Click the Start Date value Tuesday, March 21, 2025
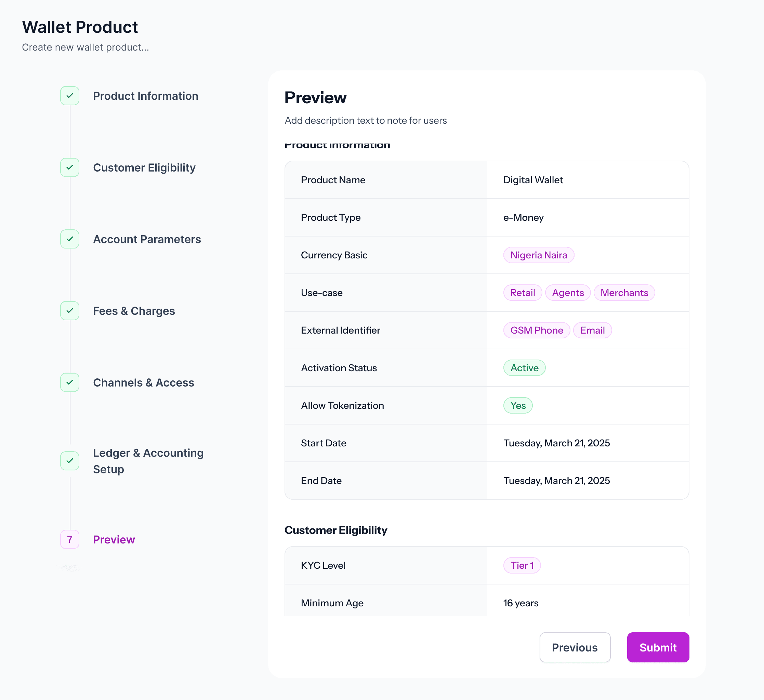This screenshot has width=764, height=700. 556,443
